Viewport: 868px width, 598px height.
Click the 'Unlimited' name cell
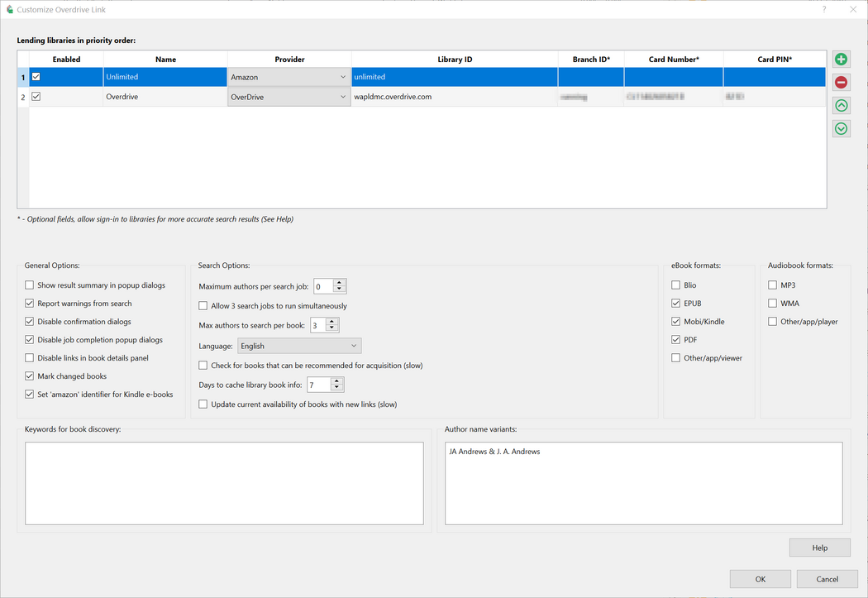pyautogui.click(x=165, y=77)
